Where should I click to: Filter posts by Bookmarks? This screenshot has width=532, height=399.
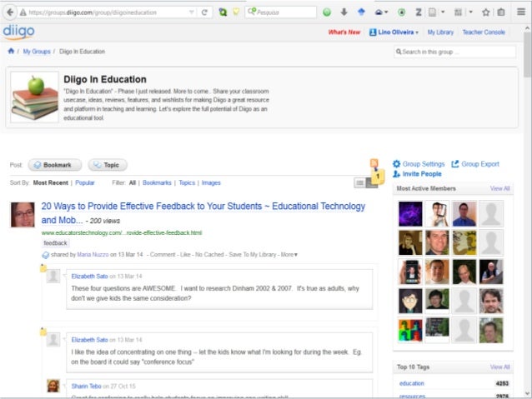[157, 182]
